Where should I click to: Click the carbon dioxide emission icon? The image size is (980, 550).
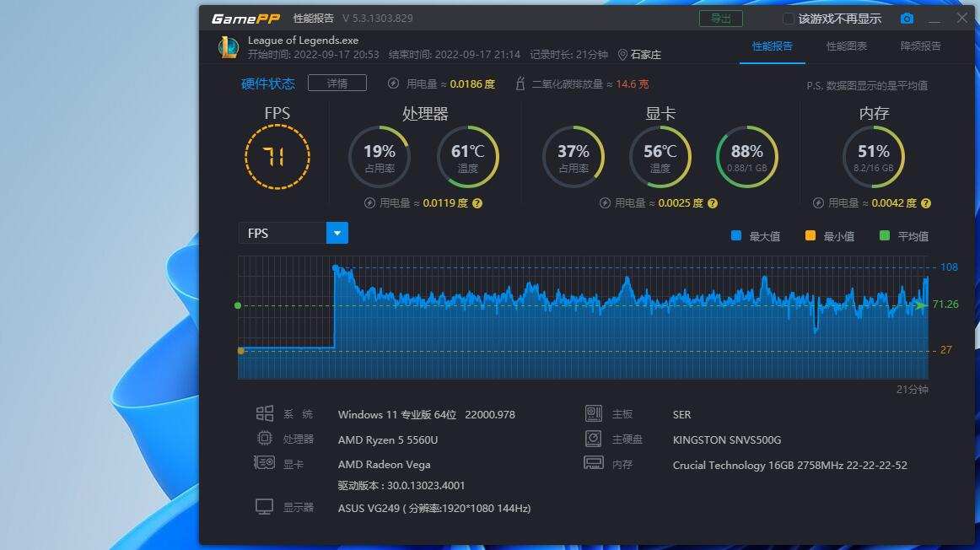point(520,84)
